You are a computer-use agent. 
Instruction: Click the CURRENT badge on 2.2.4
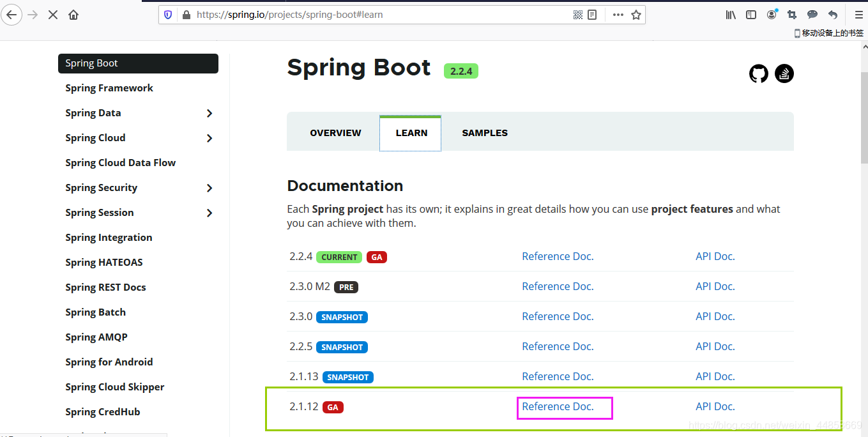(x=339, y=257)
